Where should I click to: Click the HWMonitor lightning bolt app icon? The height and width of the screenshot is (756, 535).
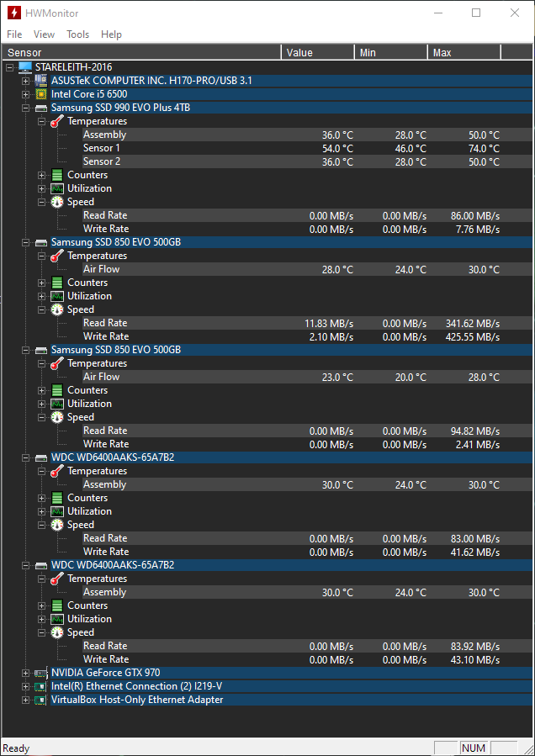coord(13,13)
